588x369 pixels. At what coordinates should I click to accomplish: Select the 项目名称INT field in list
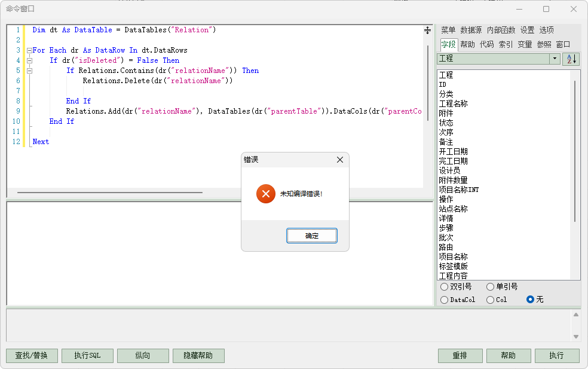pos(458,190)
